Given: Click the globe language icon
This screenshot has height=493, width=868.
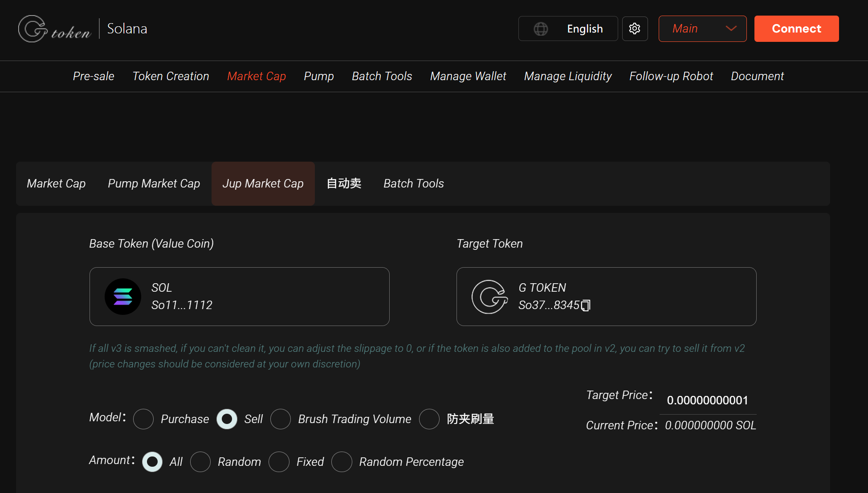Looking at the screenshot, I should pos(541,29).
